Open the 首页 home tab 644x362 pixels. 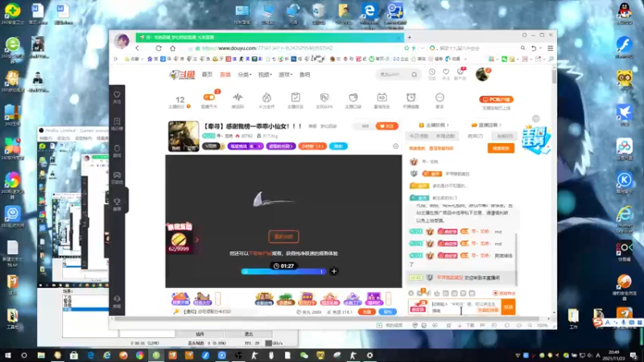tap(207, 75)
